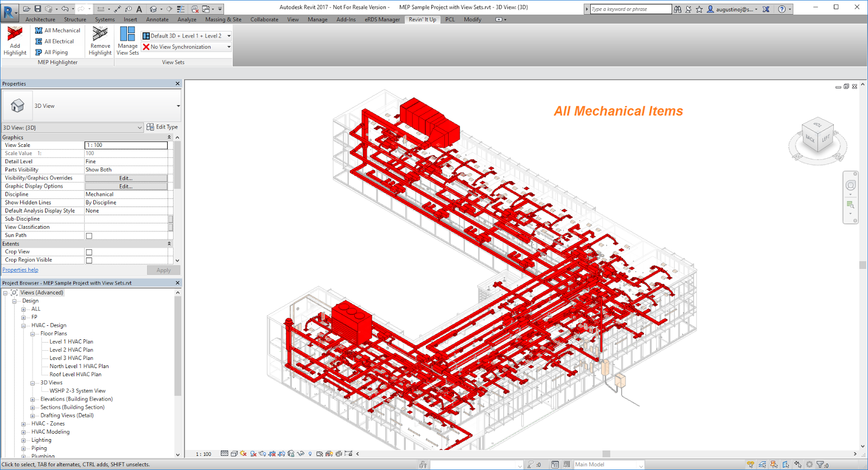
Task: Toggle the Sun Path checkbox
Action: pyautogui.click(x=89, y=236)
